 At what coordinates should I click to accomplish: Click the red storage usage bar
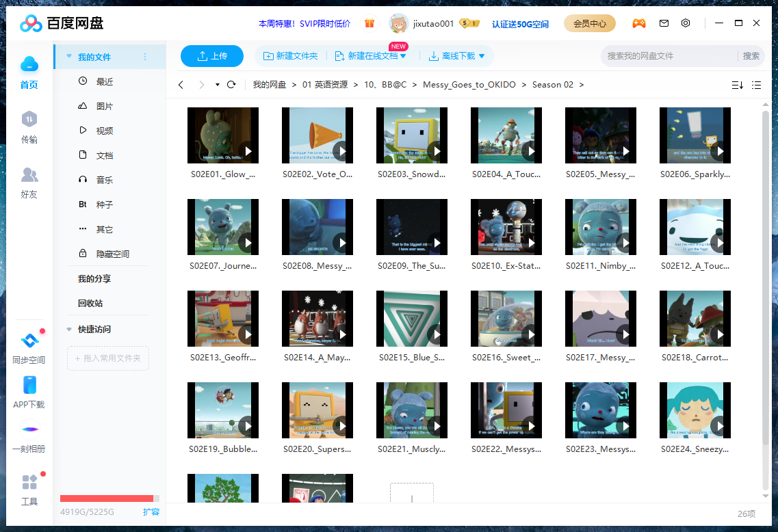coord(107,498)
